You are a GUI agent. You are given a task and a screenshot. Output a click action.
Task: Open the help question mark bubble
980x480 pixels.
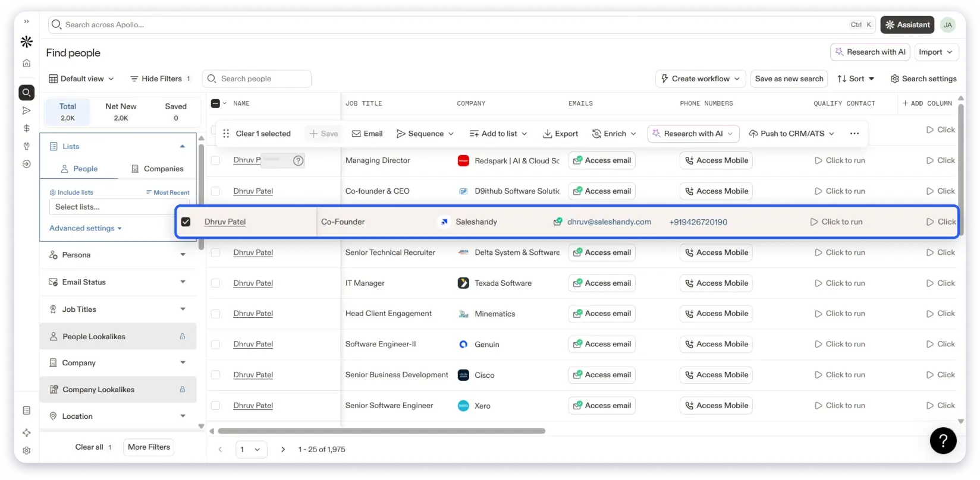pos(943,441)
